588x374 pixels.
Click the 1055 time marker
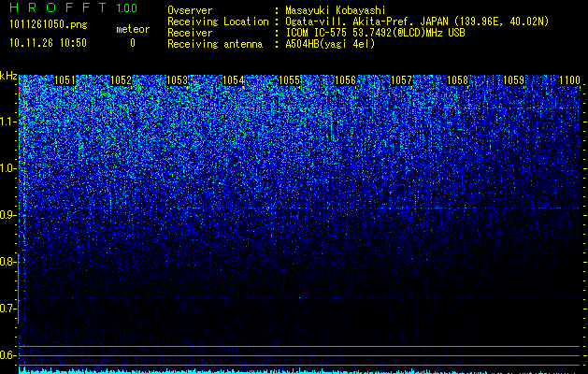289,80
